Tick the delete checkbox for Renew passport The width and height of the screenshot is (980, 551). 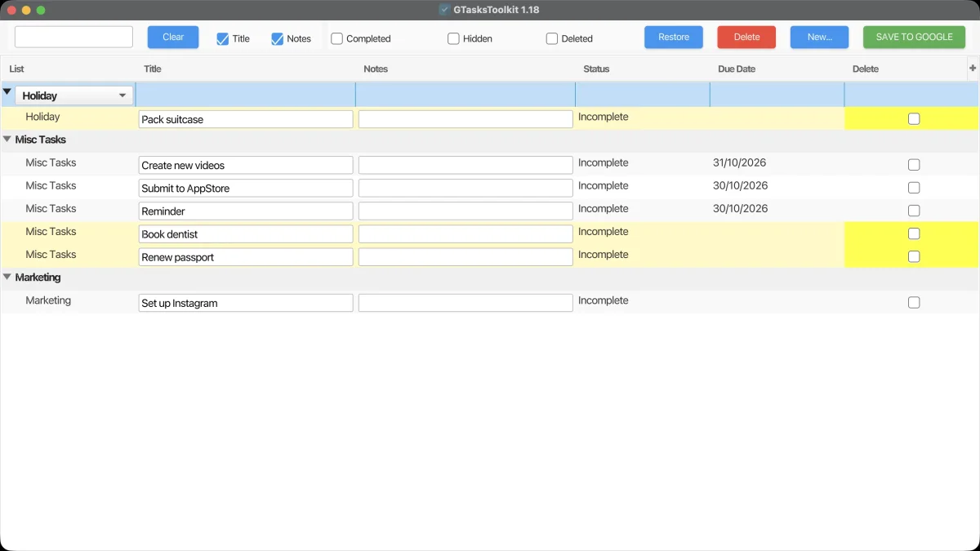[x=914, y=256]
